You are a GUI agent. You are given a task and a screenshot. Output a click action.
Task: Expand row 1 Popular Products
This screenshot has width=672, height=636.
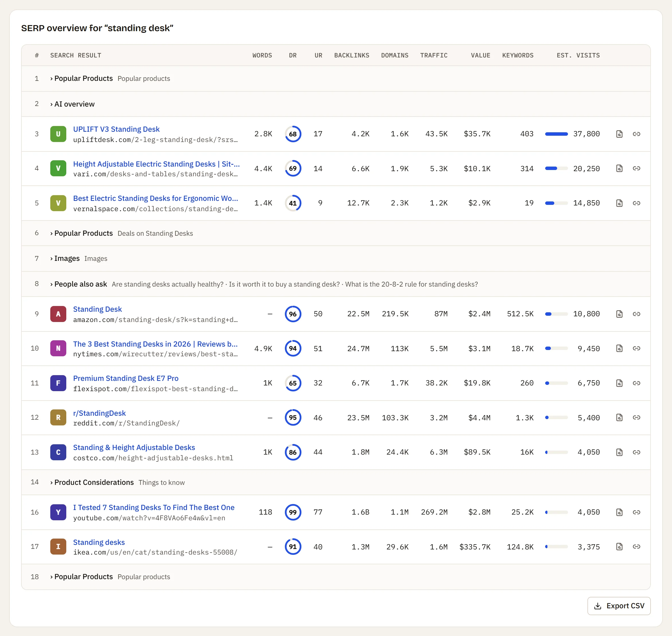[336, 79]
